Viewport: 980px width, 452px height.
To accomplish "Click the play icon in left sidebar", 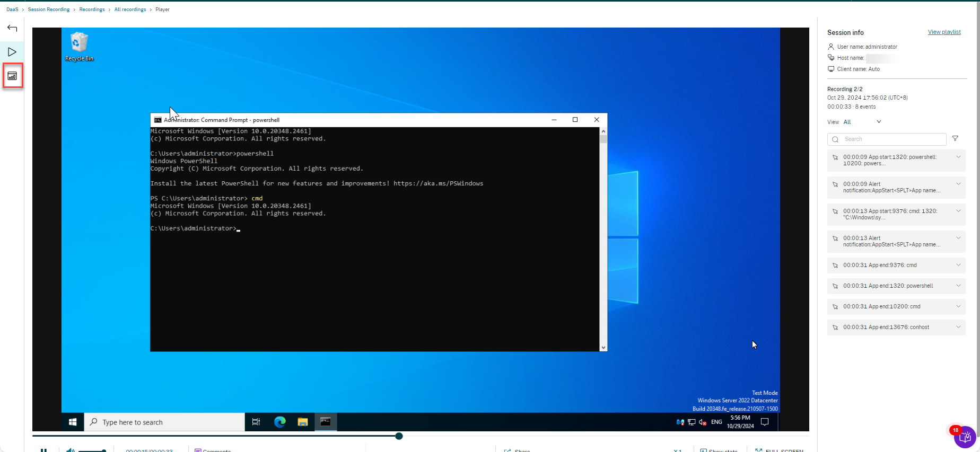I will point(12,52).
